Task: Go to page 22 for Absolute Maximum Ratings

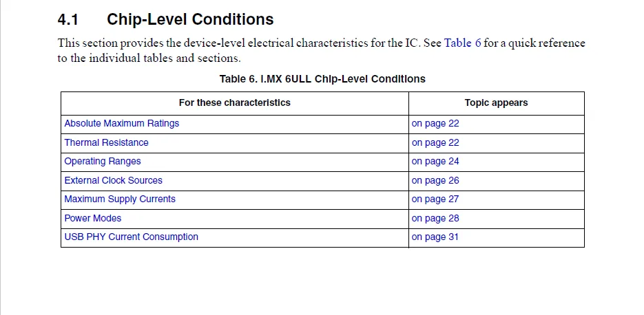Action: click(435, 124)
